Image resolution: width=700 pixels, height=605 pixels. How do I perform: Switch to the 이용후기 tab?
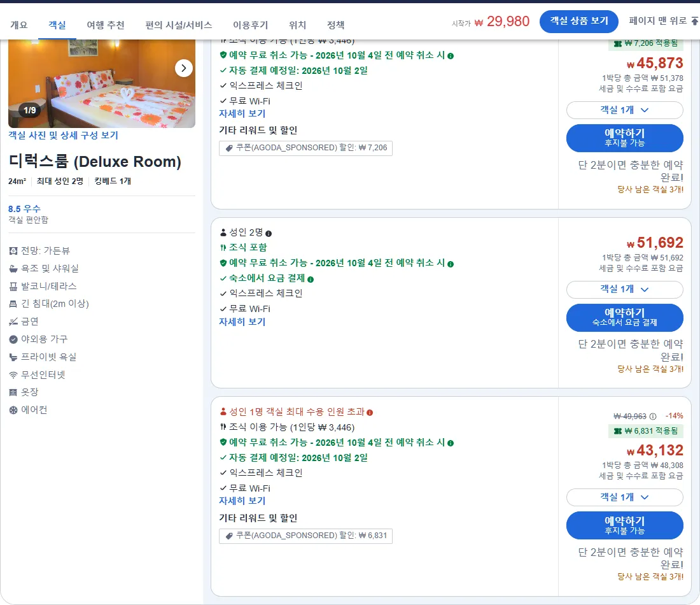point(251,25)
